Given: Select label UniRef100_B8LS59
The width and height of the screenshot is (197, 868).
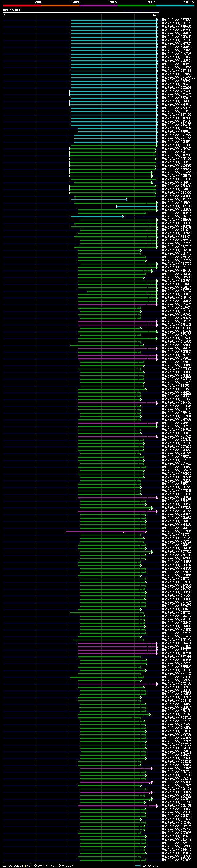Looking at the screenshot, I should tap(176, 806).
